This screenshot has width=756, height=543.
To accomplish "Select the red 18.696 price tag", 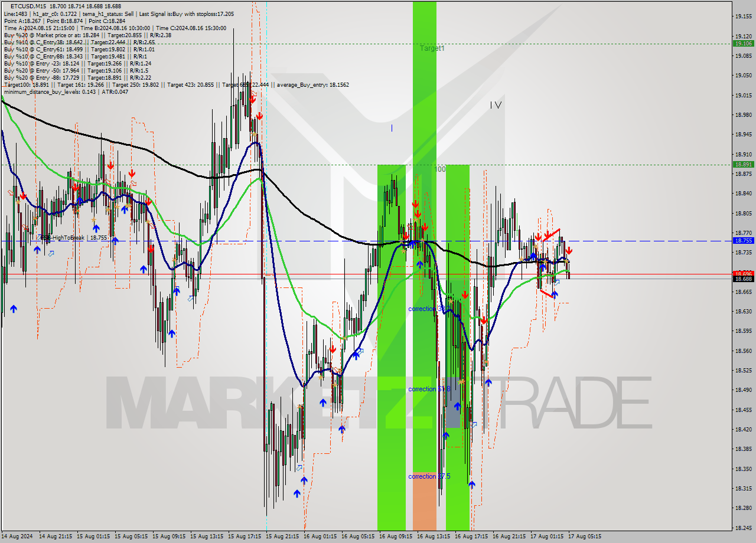I will 743,274.
